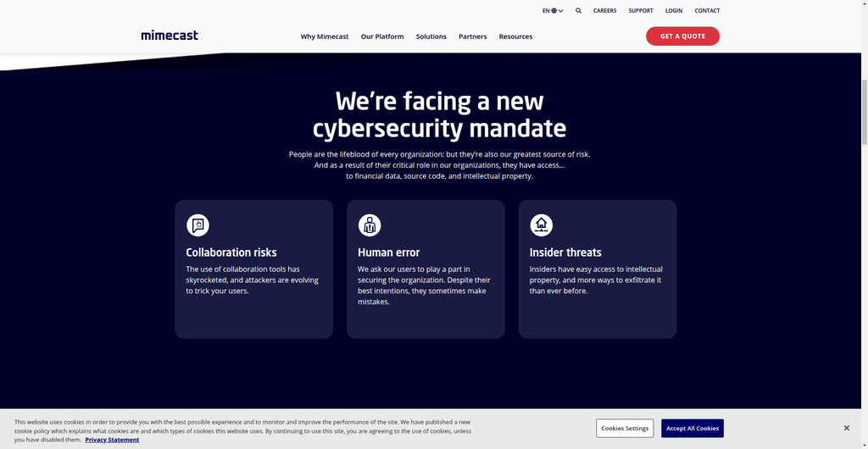
Task: Click the Insider threats house icon
Action: point(542,225)
